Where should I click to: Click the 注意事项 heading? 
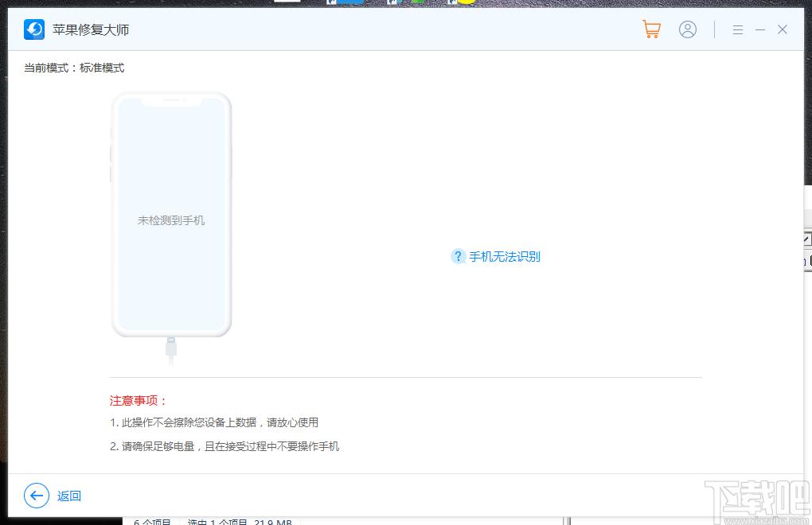click(x=139, y=400)
